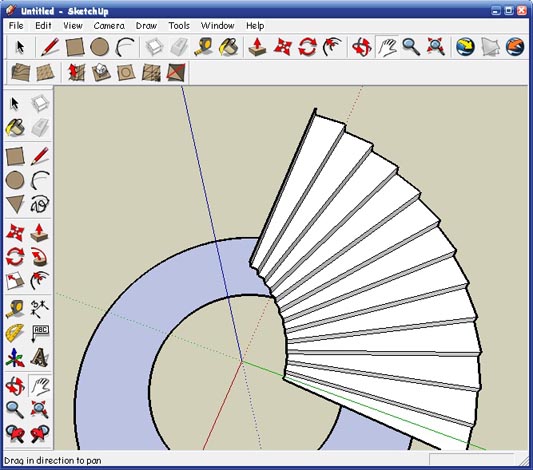Choose the Offset tool in the top toolbar
The image size is (533, 470).
click(x=332, y=47)
